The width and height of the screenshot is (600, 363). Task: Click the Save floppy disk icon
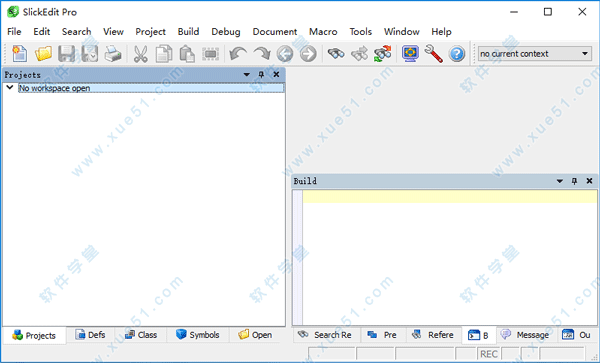click(x=67, y=54)
